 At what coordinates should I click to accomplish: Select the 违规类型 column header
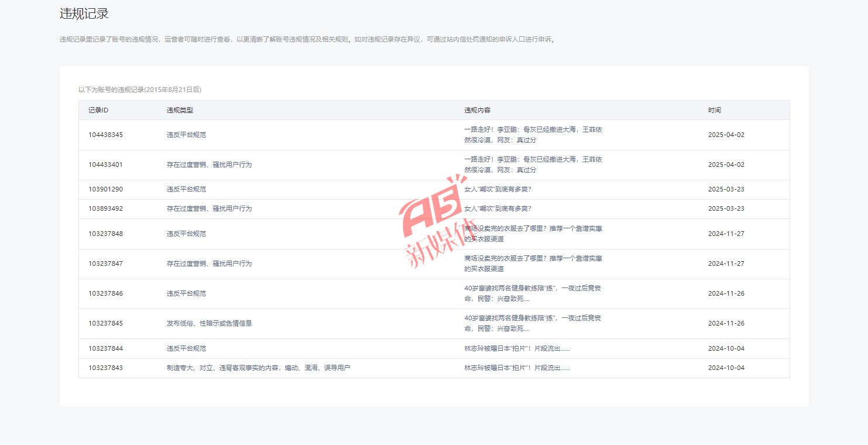coord(180,110)
